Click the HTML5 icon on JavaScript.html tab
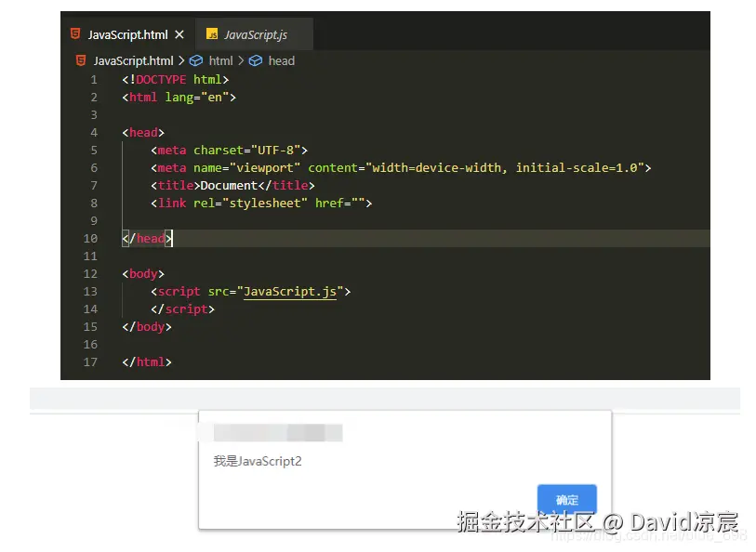Screen dimensions: 756x552 [75, 33]
